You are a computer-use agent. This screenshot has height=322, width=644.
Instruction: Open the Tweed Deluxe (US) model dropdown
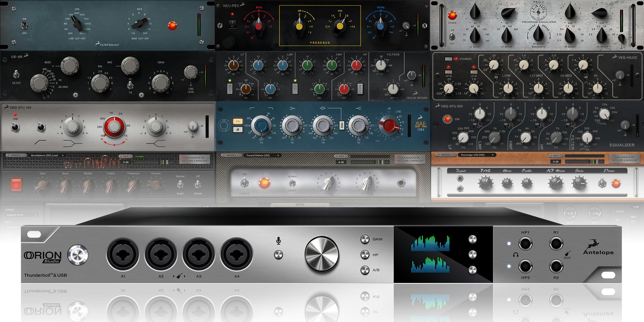[x=263, y=155]
